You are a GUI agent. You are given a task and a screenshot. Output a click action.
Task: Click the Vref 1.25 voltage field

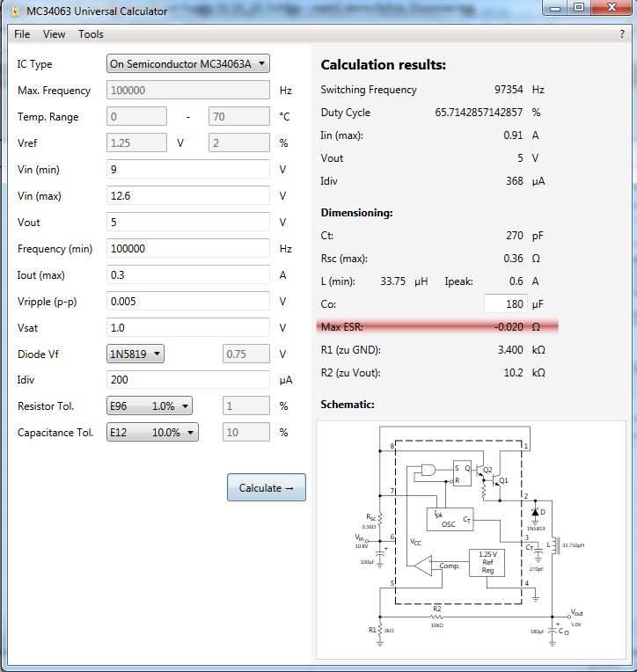click(136, 142)
